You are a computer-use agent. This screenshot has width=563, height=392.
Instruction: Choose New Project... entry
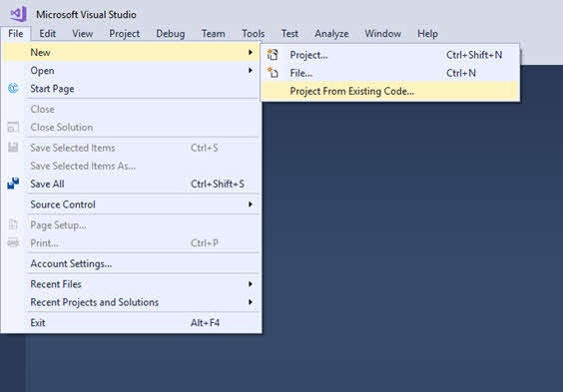390,55
